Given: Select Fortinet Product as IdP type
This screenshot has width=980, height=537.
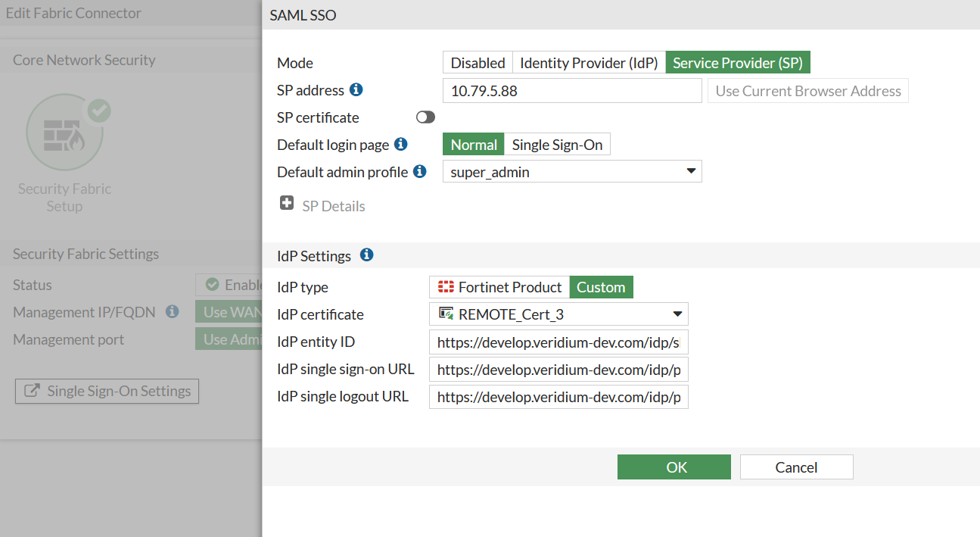Looking at the screenshot, I should pos(499,287).
